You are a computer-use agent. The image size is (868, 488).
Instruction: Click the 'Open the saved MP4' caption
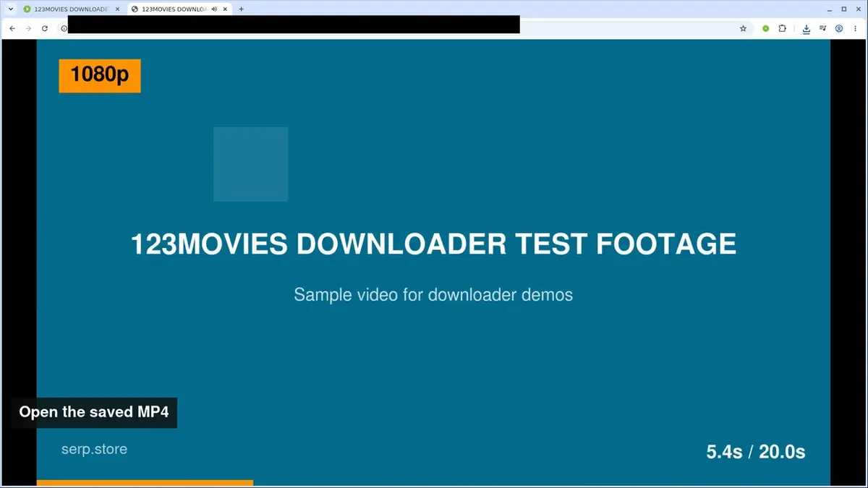point(94,412)
